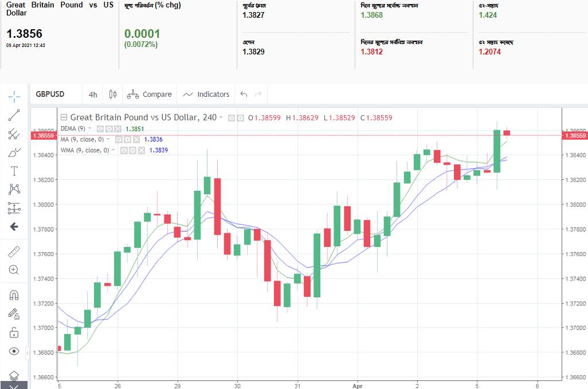Open the ruler measure tool

[14, 252]
